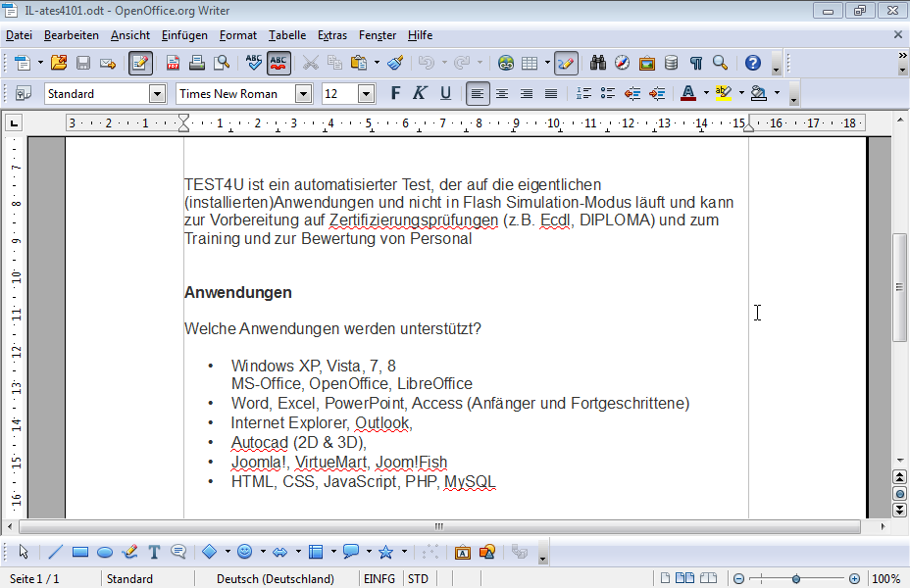Image resolution: width=910 pixels, height=588 pixels.
Task: Select the Text T drawing tool
Action: [x=154, y=552]
